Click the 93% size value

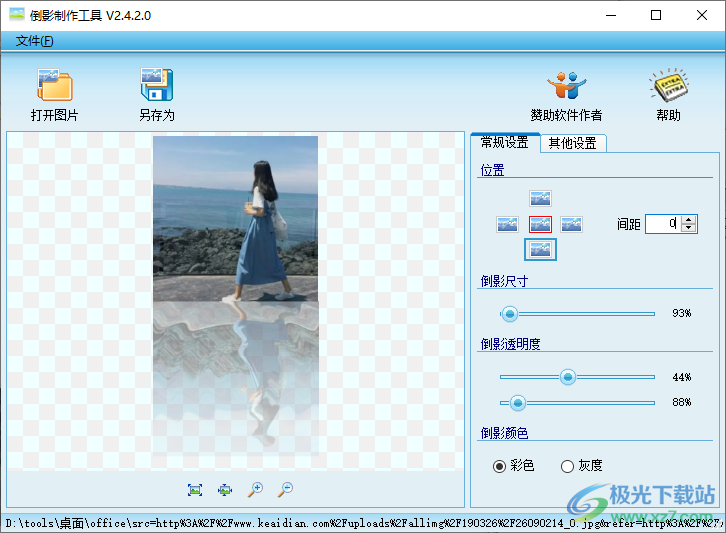point(682,314)
